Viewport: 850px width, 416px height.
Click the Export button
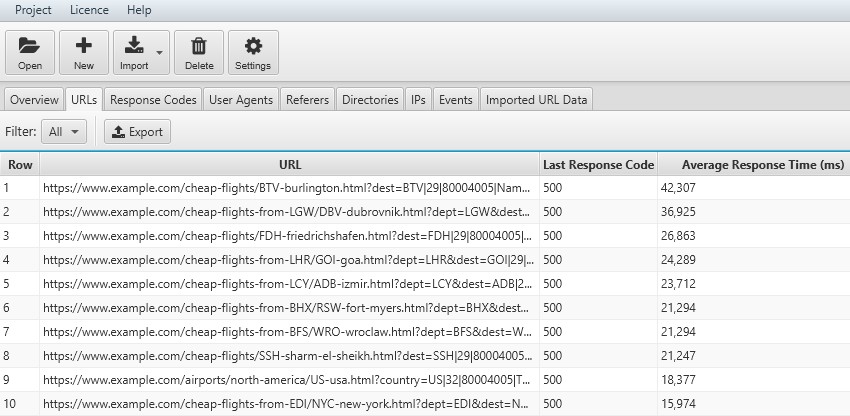137,131
